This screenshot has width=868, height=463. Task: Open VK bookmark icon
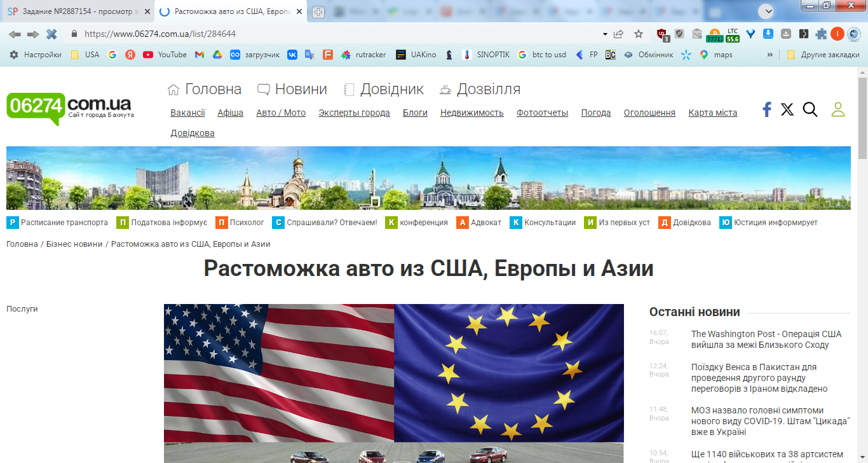tap(292, 55)
